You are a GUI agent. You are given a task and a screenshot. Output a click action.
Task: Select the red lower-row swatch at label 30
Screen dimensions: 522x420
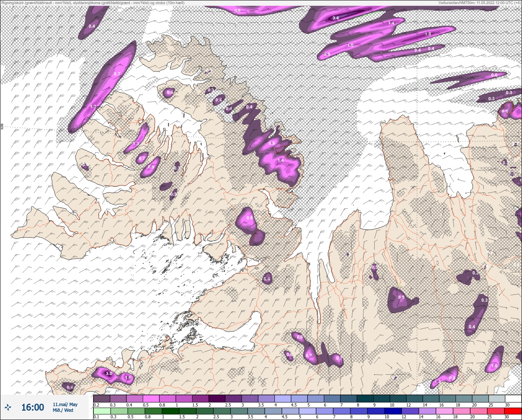(x=513, y=411)
